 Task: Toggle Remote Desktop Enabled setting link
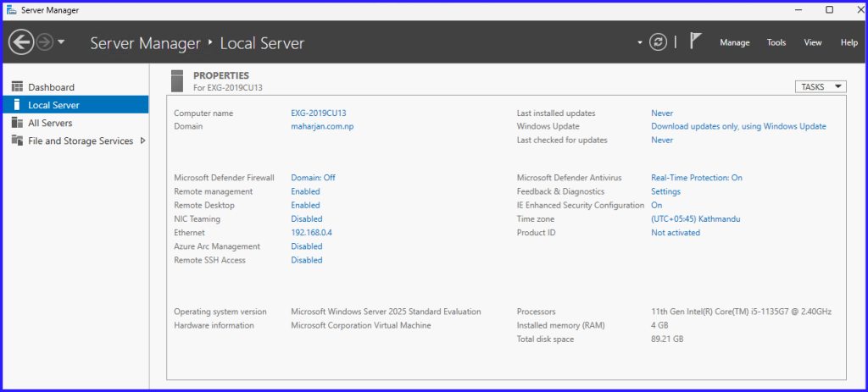[305, 205]
